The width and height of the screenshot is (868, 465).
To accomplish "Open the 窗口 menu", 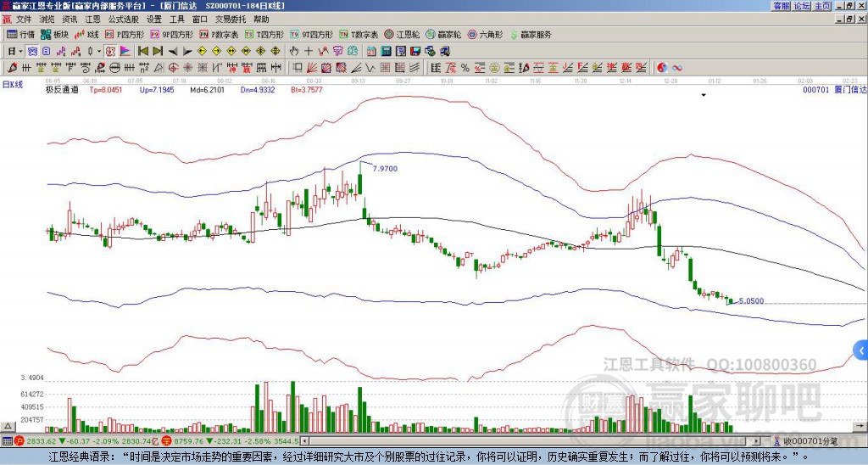I will click(x=200, y=20).
